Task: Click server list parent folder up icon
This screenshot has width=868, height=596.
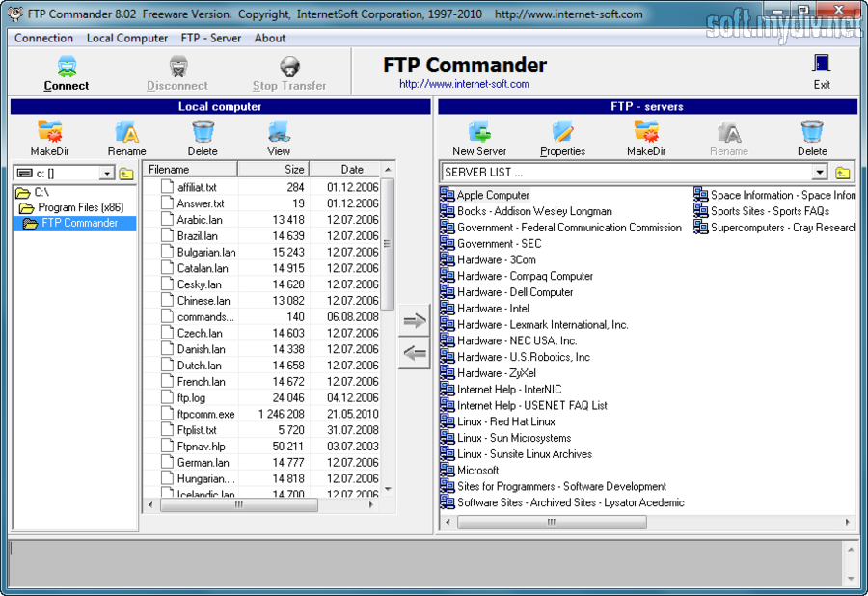Action: (x=843, y=173)
